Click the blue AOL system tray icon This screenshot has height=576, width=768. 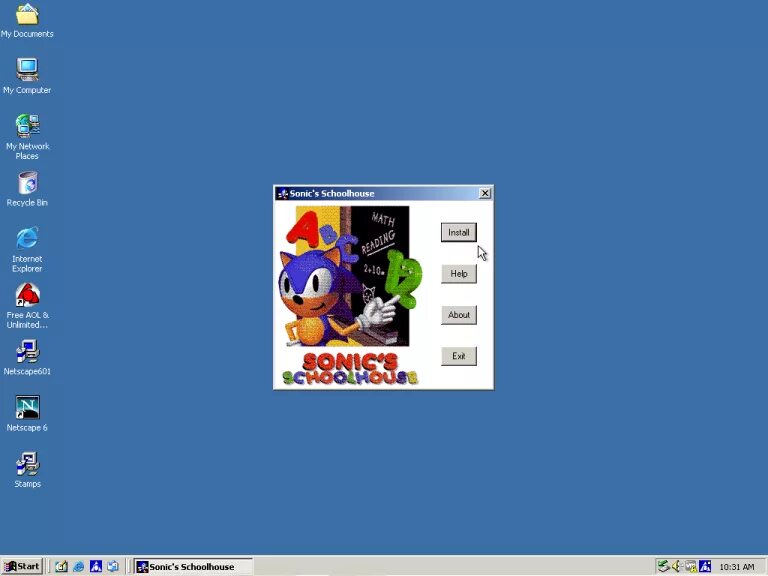(x=705, y=567)
